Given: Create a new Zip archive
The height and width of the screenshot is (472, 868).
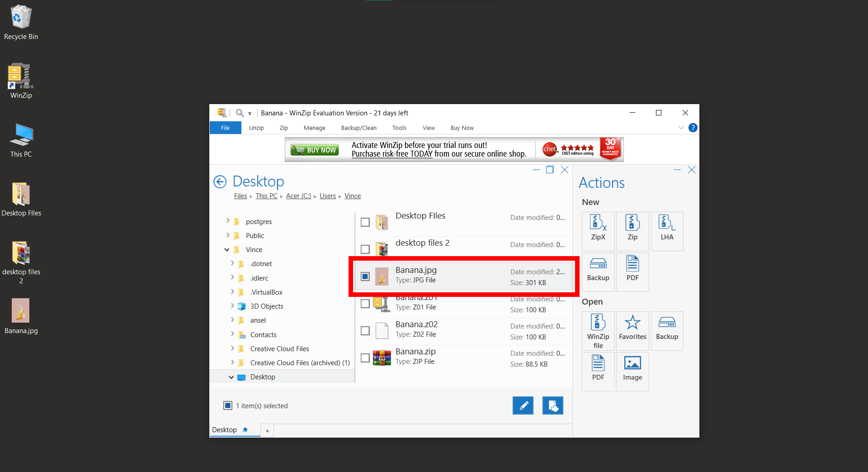Looking at the screenshot, I should 632,231.
